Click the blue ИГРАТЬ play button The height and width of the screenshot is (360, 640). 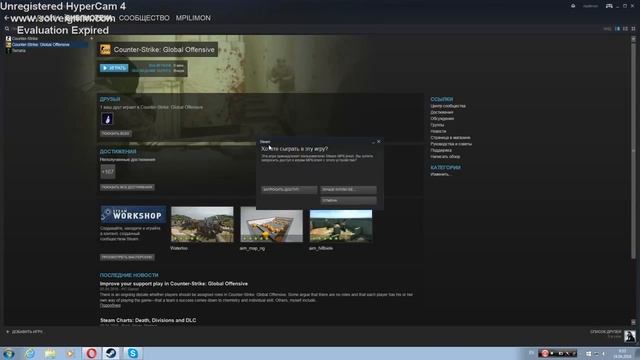pyautogui.click(x=114, y=68)
